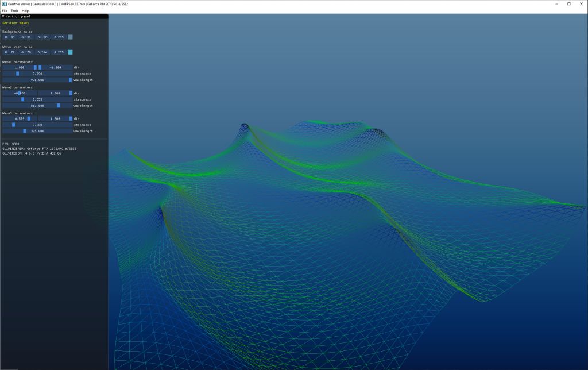Click the GL_RENDERER info line

click(x=40, y=149)
